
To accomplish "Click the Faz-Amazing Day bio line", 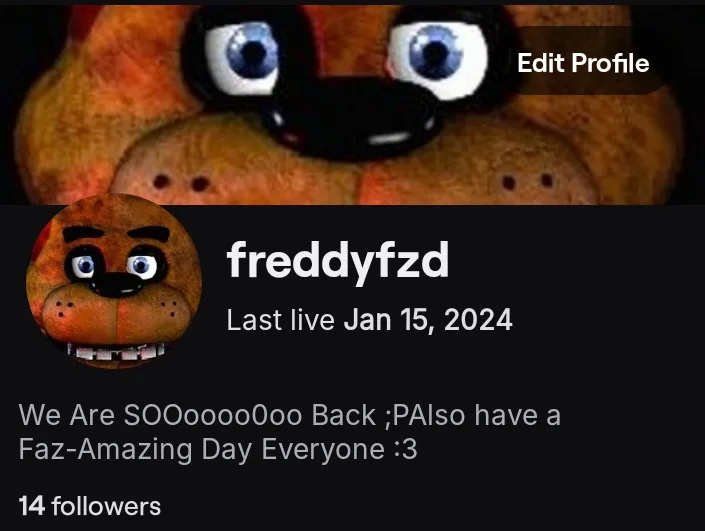I will [218, 449].
